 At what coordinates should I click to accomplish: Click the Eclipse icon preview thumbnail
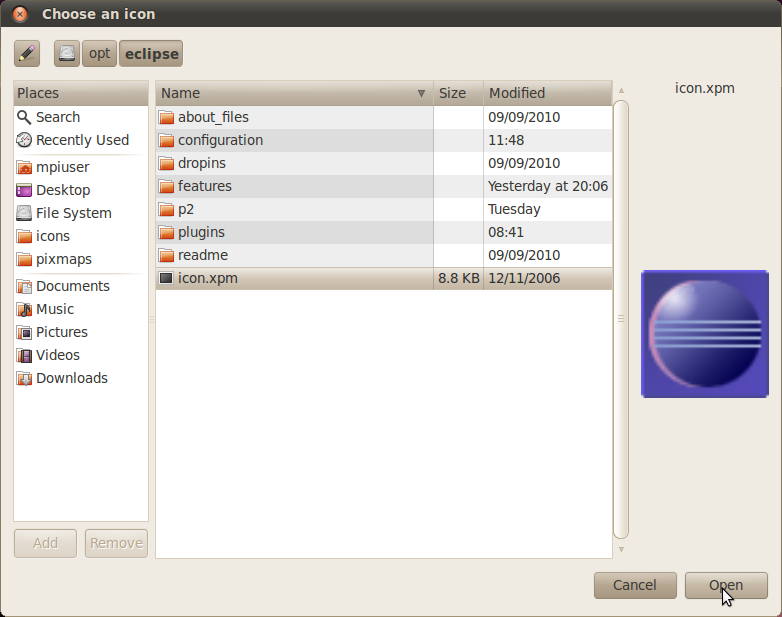click(x=704, y=334)
